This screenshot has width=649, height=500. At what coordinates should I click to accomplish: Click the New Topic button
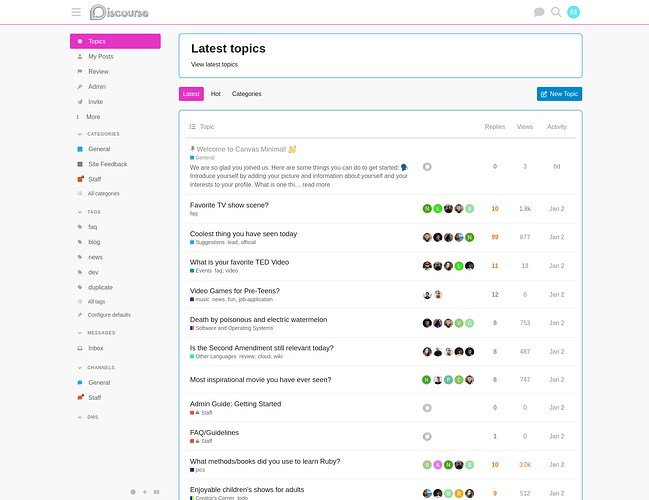point(559,94)
